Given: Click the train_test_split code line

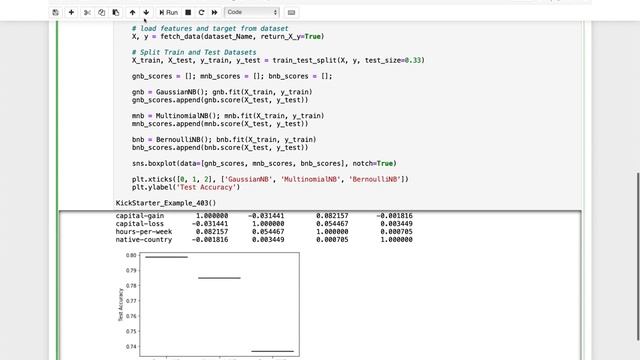Looking at the screenshot, I should 278,60.
